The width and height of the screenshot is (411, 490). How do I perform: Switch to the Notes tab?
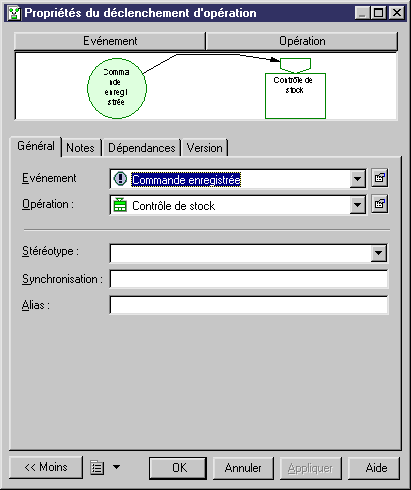pyautogui.click(x=81, y=148)
